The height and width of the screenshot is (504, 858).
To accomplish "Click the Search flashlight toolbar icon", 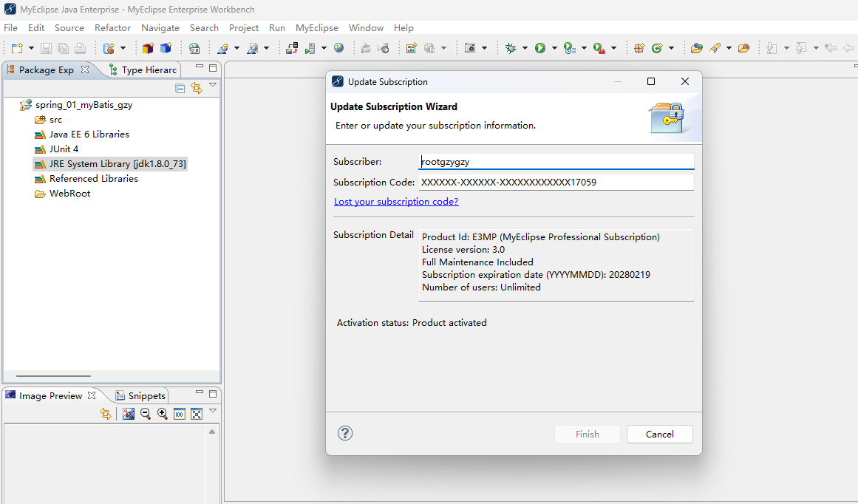I will [715, 48].
